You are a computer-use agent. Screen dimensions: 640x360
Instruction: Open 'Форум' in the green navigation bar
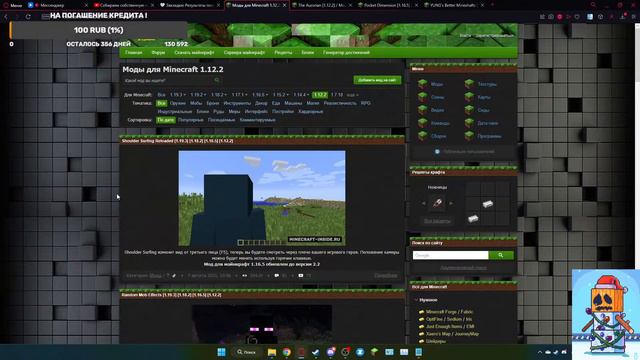(158, 53)
